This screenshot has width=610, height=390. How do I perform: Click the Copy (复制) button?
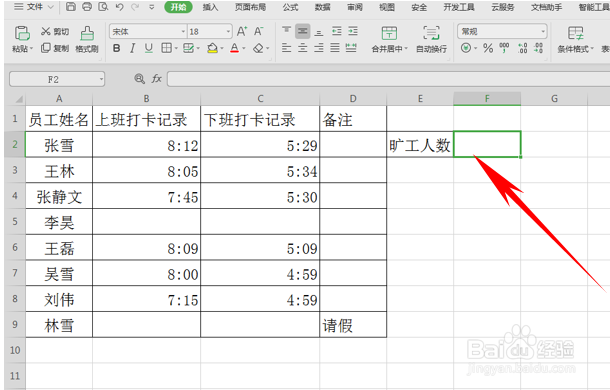click(55, 48)
